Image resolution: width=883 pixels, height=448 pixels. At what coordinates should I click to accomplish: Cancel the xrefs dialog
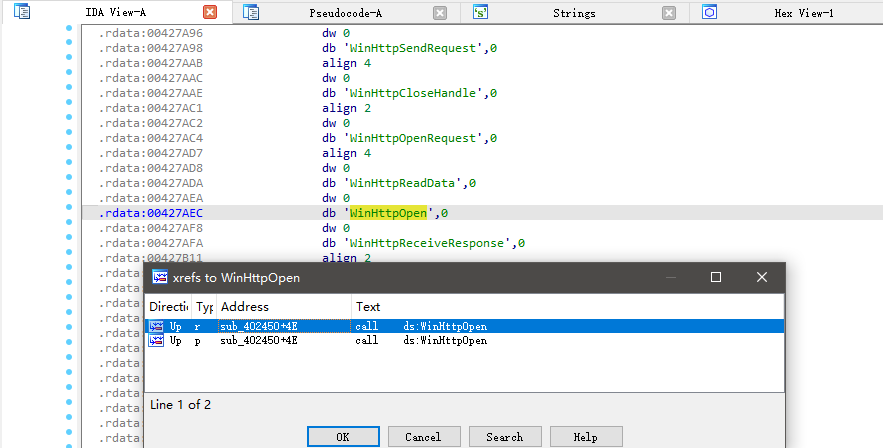pos(423,437)
